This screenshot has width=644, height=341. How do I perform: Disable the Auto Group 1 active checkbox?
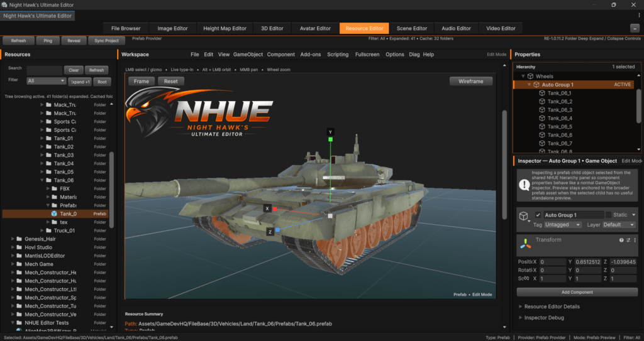click(538, 215)
